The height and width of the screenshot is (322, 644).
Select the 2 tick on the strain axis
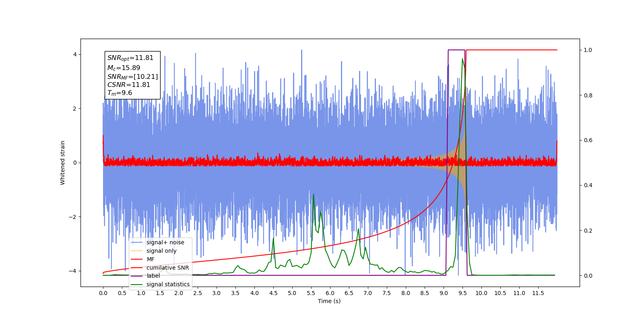point(74,109)
